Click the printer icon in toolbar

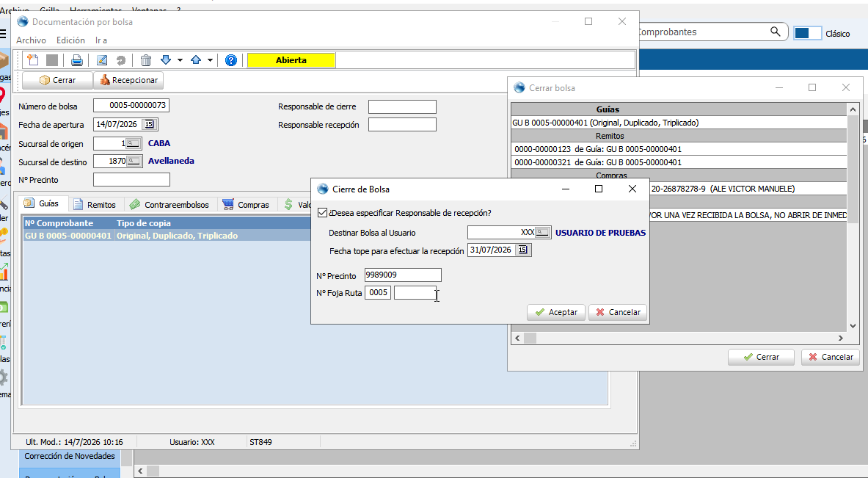click(77, 59)
